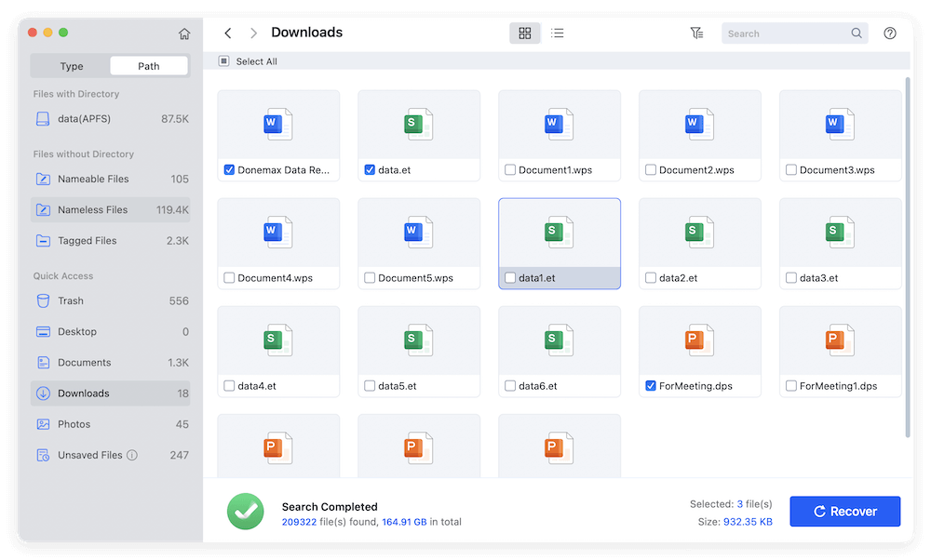This screenshot has width=931, height=560.
Task: Click the back navigation chevron
Action: [228, 32]
